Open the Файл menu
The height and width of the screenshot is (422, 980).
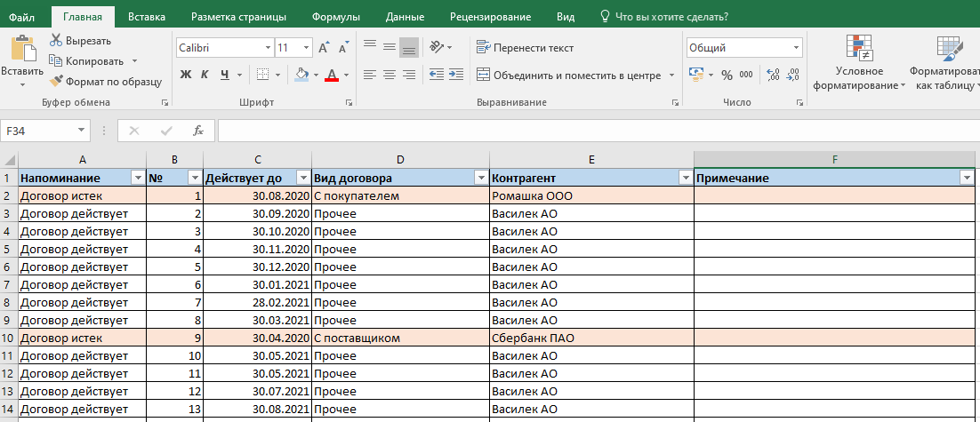pyautogui.click(x=22, y=17)
